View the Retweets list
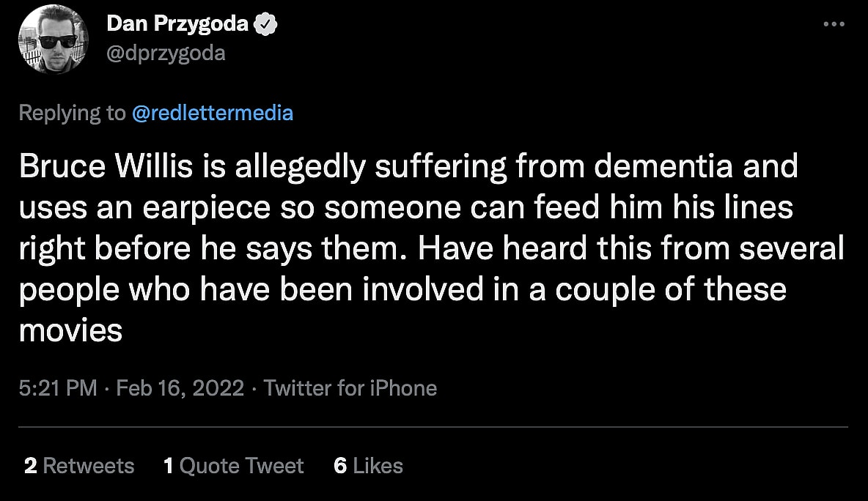Screen dimensions: 868x501 89,466
